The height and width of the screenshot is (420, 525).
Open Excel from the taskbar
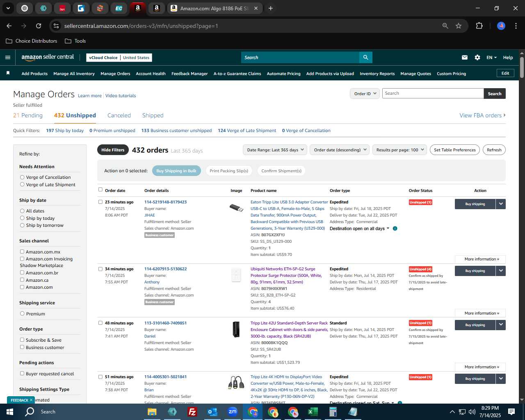pos(313,412)
